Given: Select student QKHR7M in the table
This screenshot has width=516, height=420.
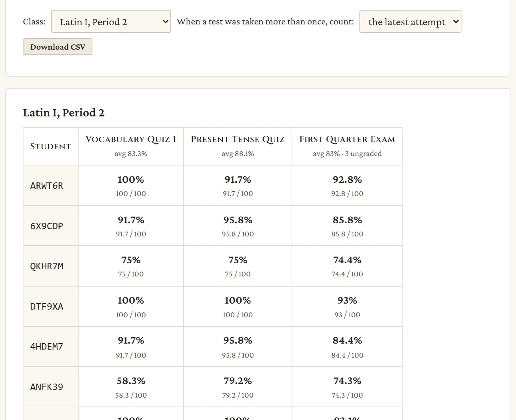Looking at the screenshot, I should (47, 266).
